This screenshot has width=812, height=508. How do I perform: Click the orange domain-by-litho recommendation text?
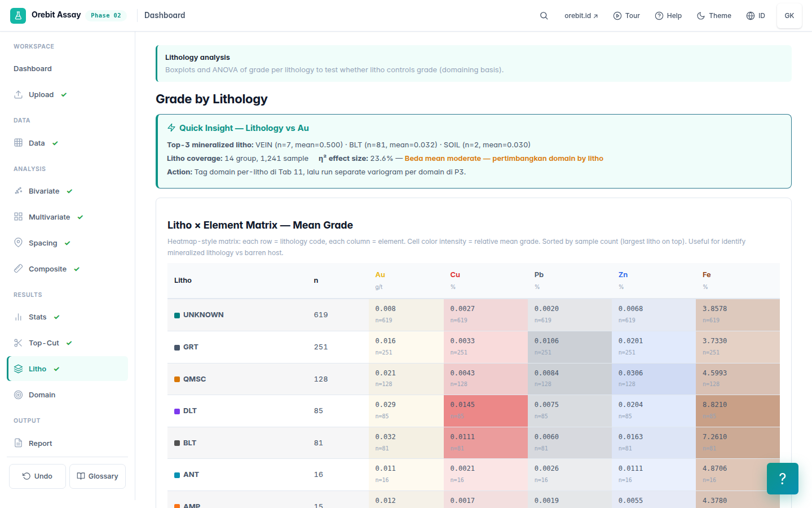click(x=504, y=159)
